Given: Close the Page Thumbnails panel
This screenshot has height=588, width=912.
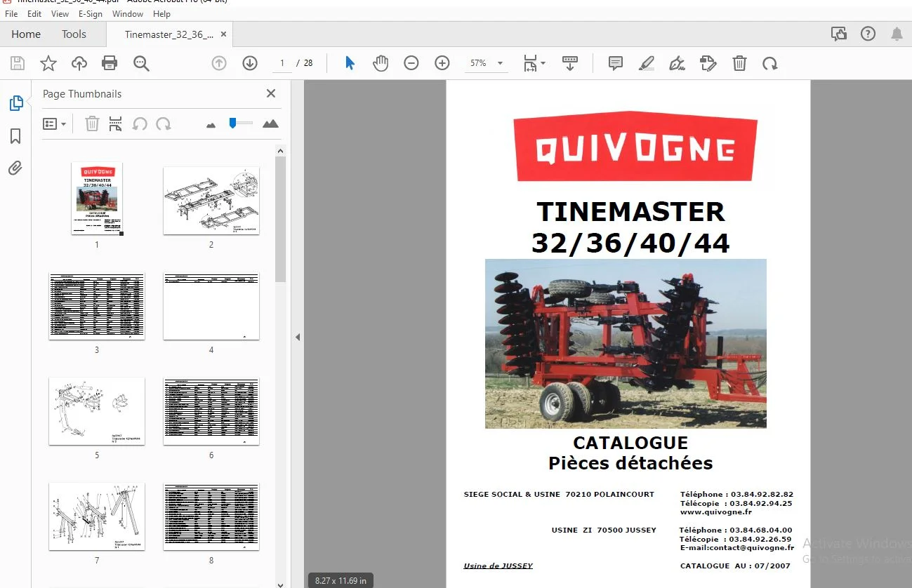Looking at the screenshot, I should pyautogui.click(x=271, y=93).
